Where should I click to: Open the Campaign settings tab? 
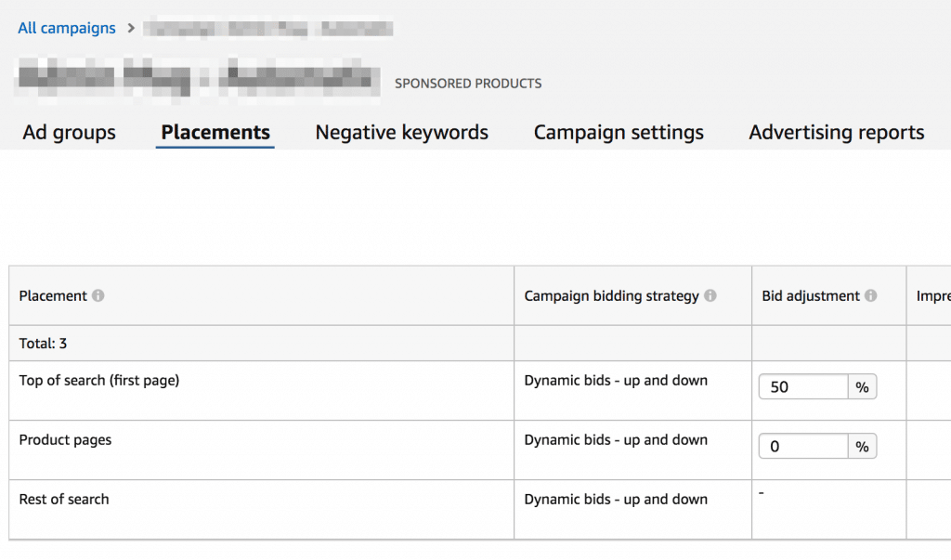coord(619,133)
